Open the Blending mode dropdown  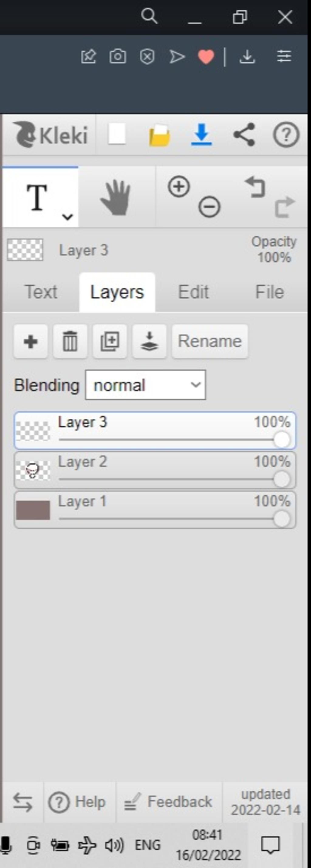(x=145, y=385)
